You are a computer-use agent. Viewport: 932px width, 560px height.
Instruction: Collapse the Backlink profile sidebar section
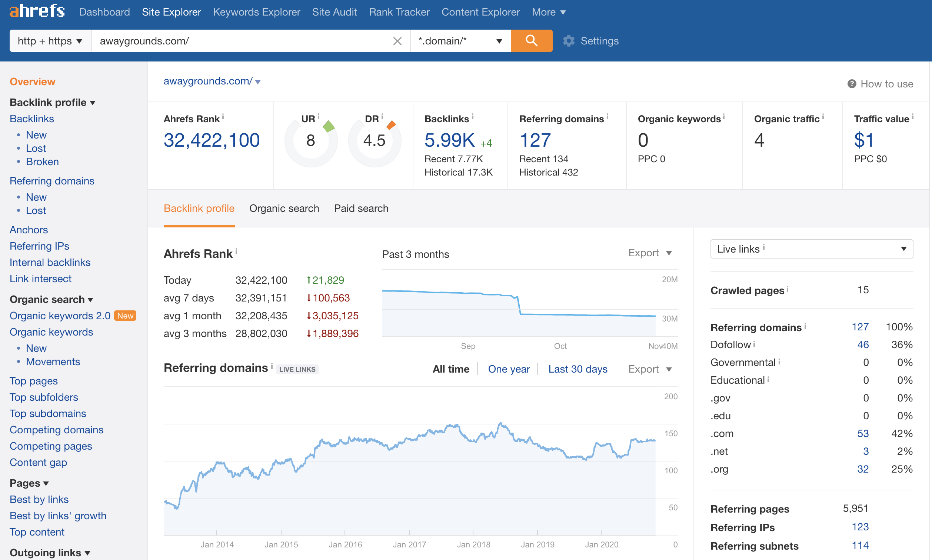tap(53, 102)
